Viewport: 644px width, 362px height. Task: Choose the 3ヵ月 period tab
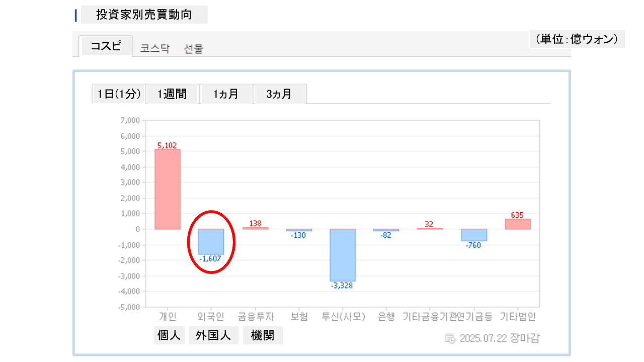point(279,94)
